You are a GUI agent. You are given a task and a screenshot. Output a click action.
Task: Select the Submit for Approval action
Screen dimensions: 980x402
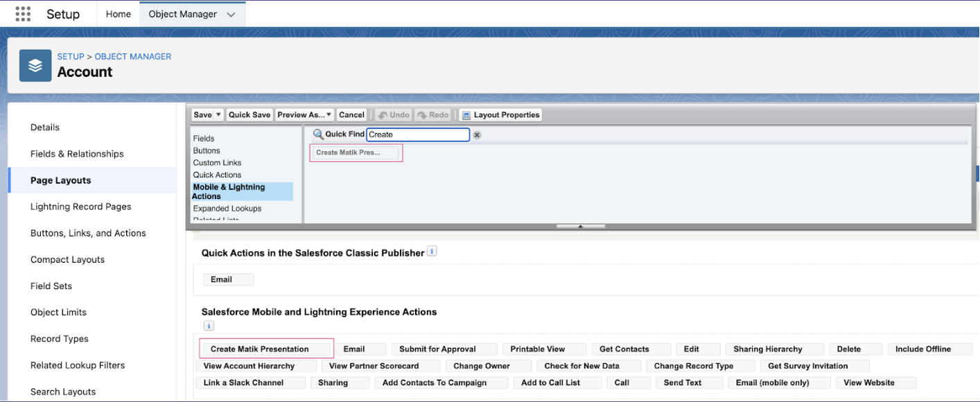pyautogui.click(x=444, y=349)
